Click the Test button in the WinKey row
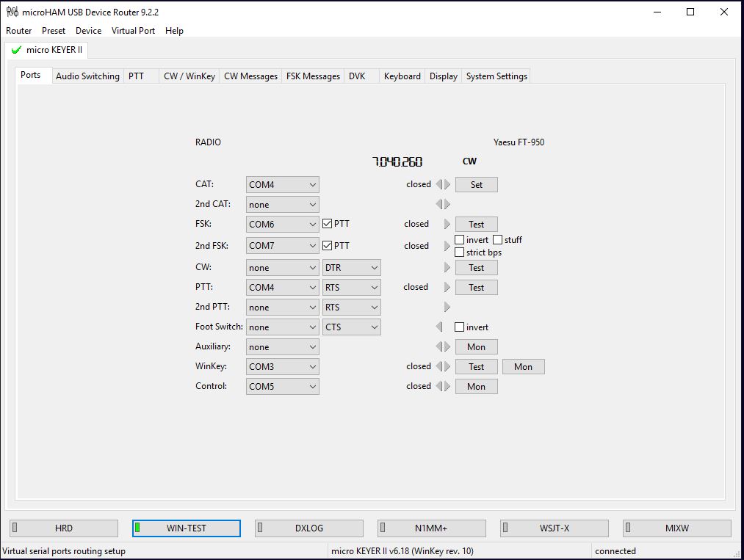 [x=477, y=366]
